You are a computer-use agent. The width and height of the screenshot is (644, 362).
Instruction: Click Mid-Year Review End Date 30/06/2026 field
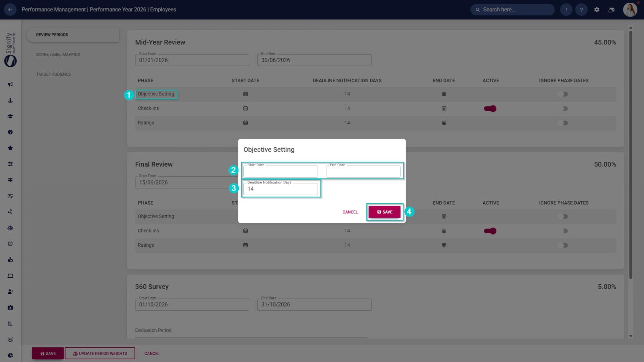point(314,60)
